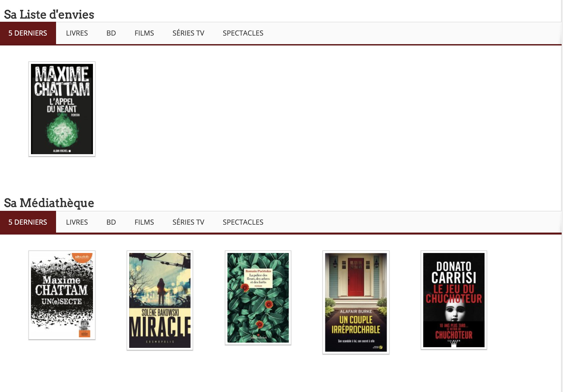The height and width of the screenshot is (392, 563).
Task: Open the Romain Puértolas green leaves book cover
Action: point(258,297)
